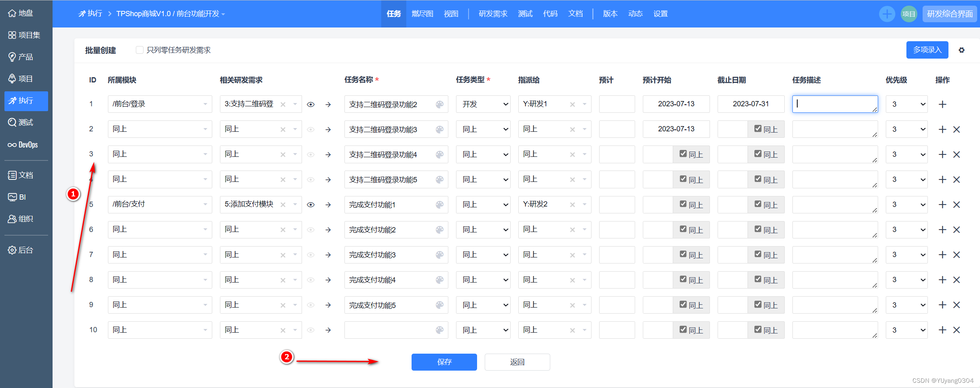Pick a color for 完成支付功能1 name
This screenshot has width=980, height=388.
[x=440, y=205]
